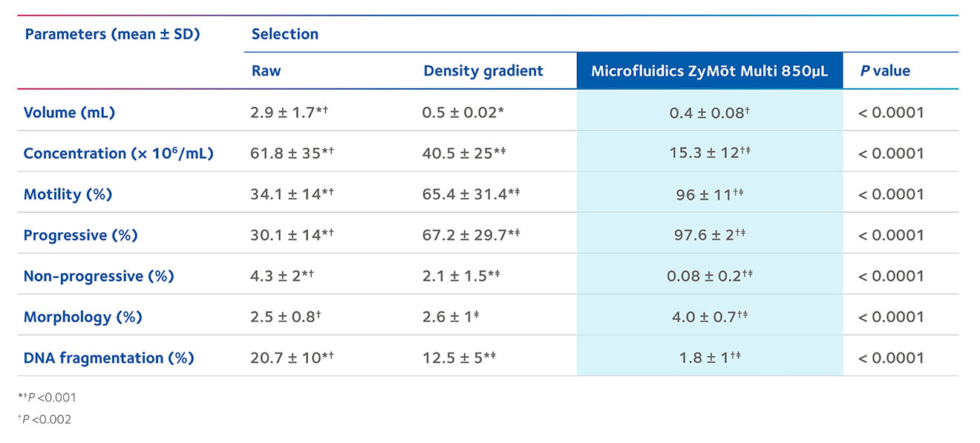Select the Concentration row label
This screenshot has height=443, width=980.
pyautogui.click(x=119, y=154)
